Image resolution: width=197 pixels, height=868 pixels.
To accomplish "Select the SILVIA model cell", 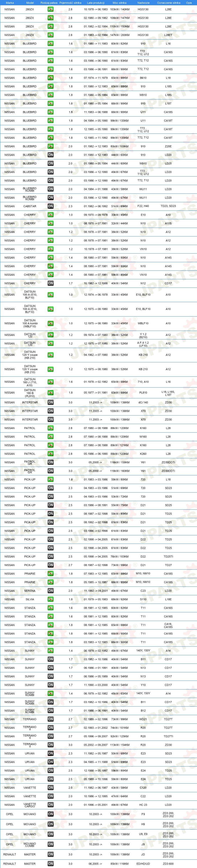I will click(30, 600).
